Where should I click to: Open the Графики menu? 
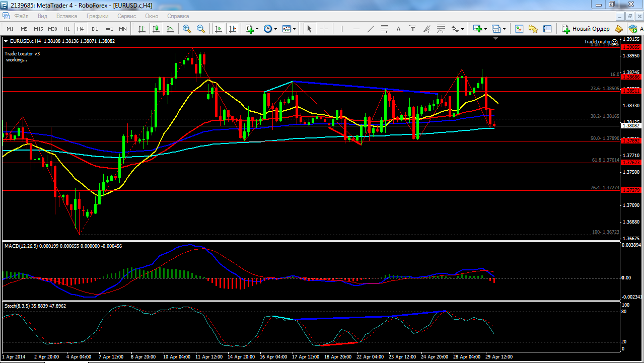point(97,16)
